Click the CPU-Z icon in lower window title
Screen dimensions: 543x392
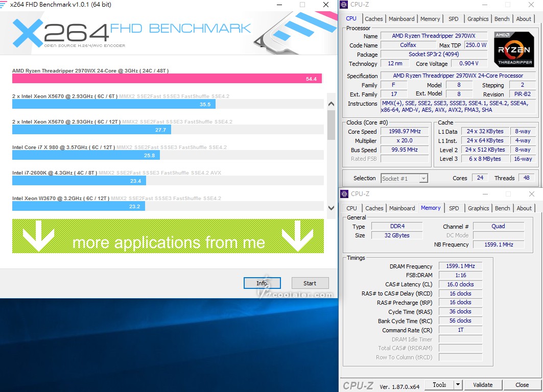[345, 194]
